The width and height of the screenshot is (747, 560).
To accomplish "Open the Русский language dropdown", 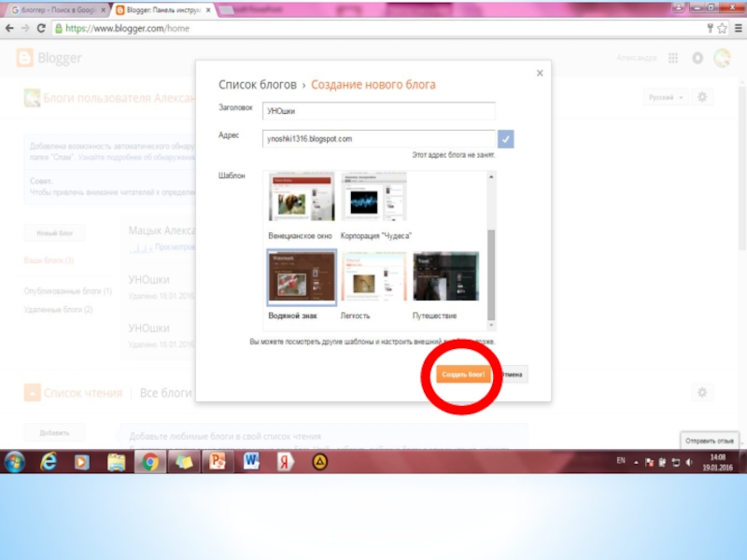I will [666, 97].
